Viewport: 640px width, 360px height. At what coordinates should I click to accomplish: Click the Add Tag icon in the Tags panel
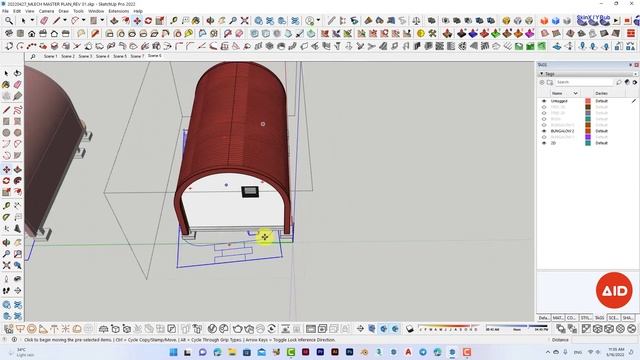point(542,82)
